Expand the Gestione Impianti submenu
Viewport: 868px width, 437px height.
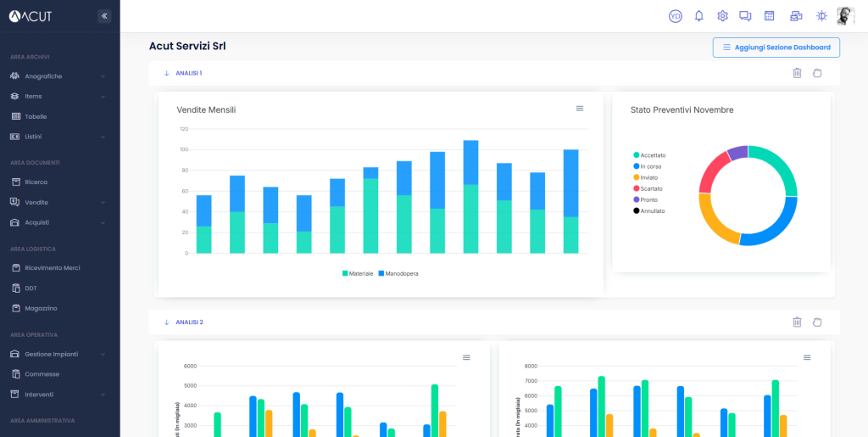pos(58,354)
